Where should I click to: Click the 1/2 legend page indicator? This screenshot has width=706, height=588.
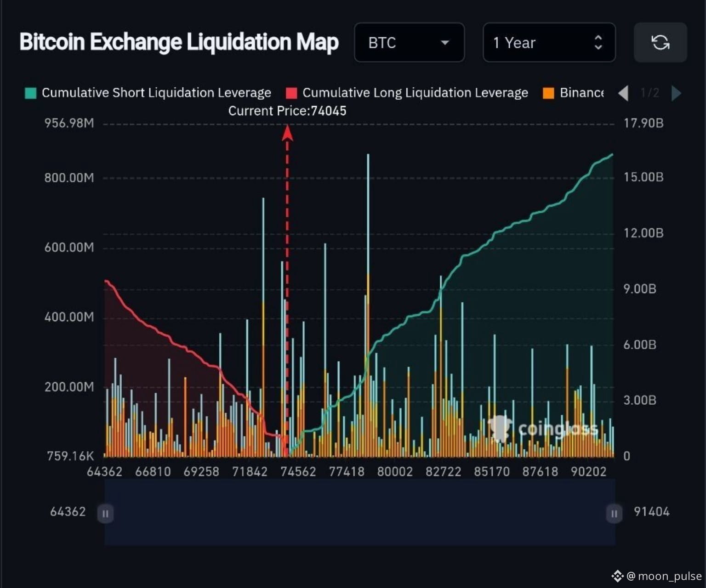click(x=650, y=93)
